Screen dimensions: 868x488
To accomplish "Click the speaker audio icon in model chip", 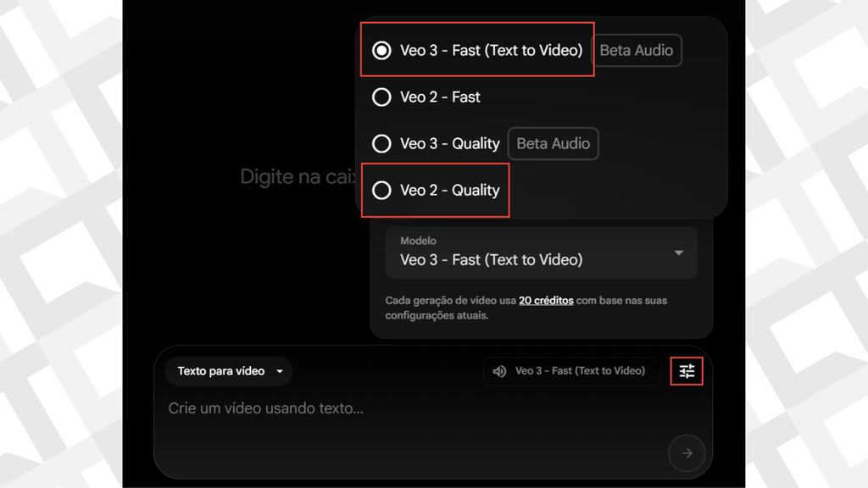I will (500, 371).
